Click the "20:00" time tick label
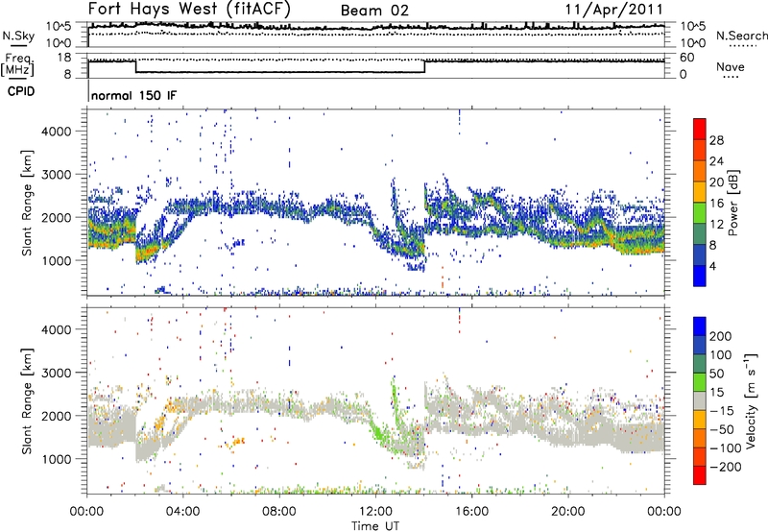 567,512
